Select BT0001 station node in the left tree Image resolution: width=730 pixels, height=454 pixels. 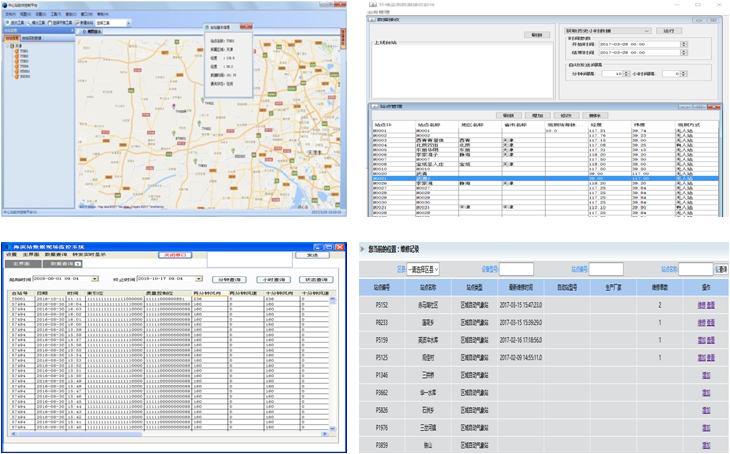tap(22, 72)
